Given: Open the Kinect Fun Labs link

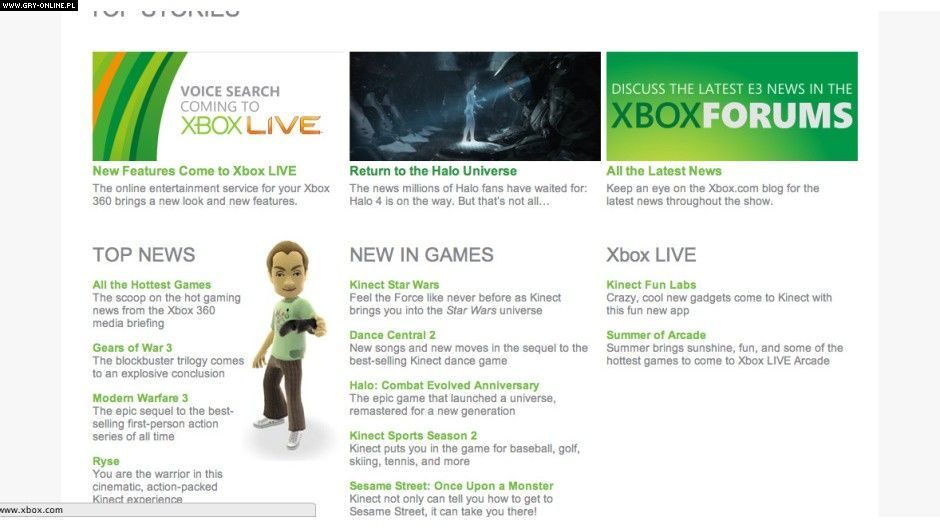Looking at the screenshot, I should tap(651, 285).
